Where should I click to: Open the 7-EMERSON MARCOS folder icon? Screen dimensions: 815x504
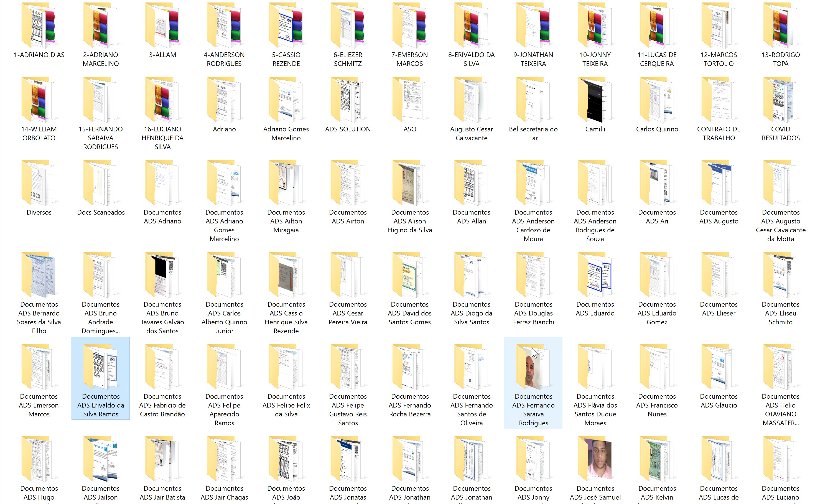tap(410, 25)
